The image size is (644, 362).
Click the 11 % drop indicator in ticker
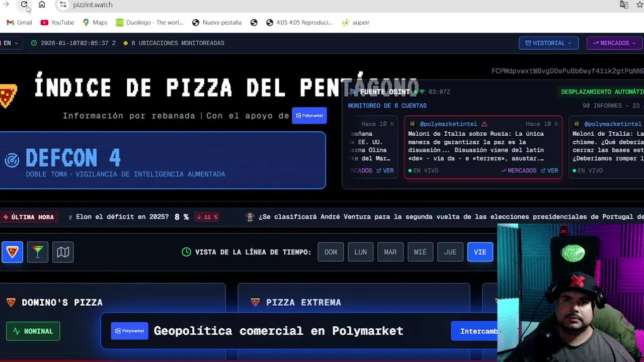pos(207,217)
